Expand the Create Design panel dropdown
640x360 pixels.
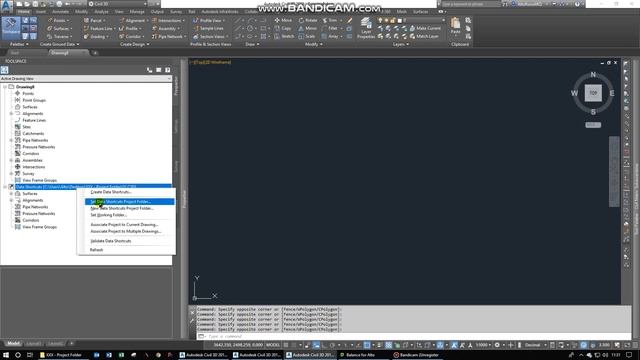(x=134, y=44)
